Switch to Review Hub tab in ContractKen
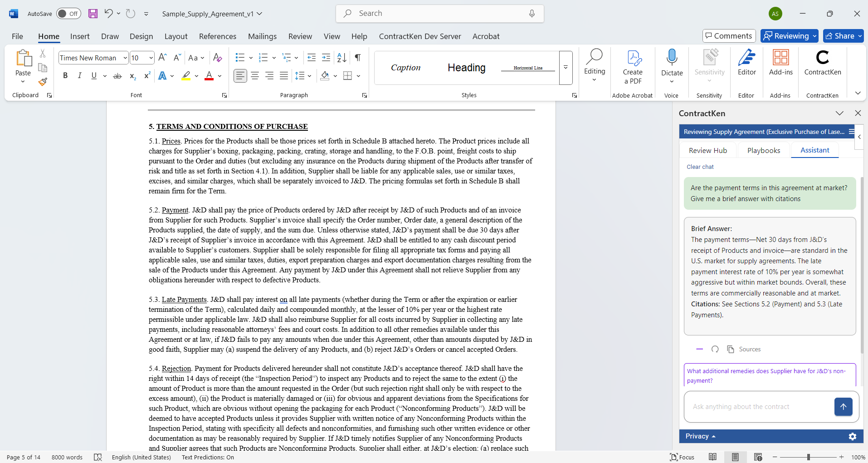 707,150
